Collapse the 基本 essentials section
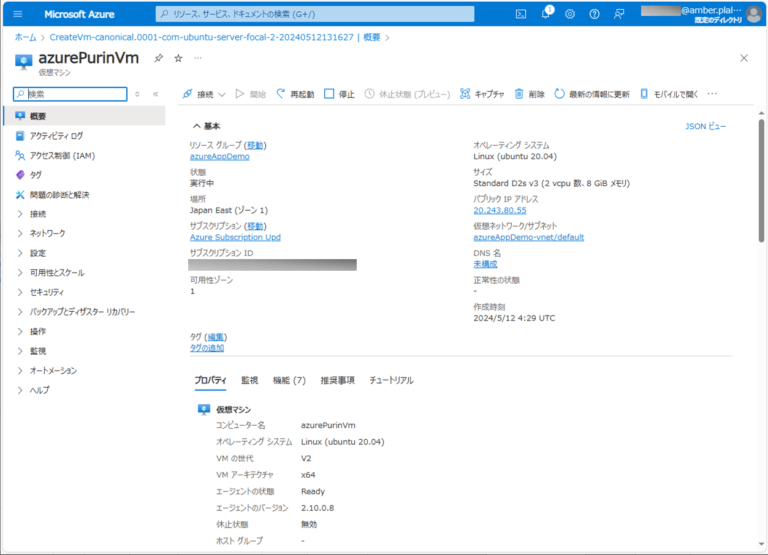The height and width of the screenshot is (555, 768). click(206, 126)
